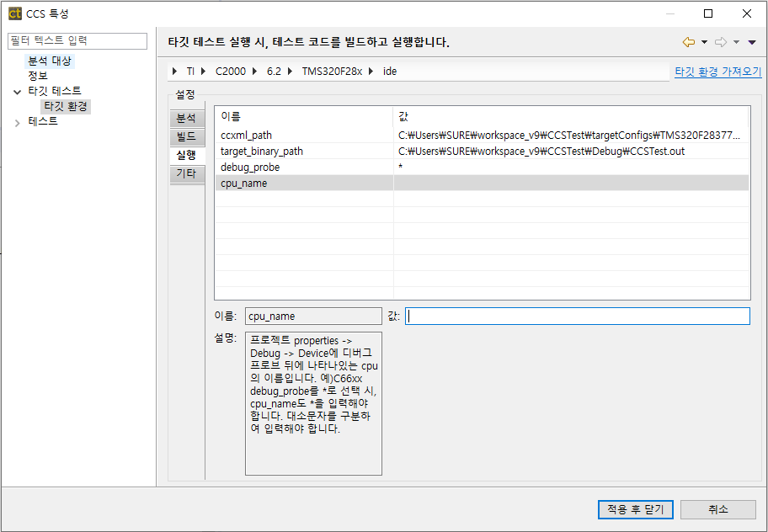Select the ccxml_path row
Image resolution: width=768 pixels, height=532 pixels.
pos(482,135)
